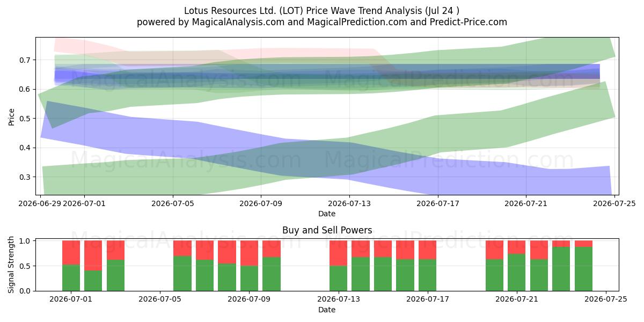This screenshot has height=322, width=644.
Task: Click the 2026-07-17 tick in Buy and Sell chart
Action: (x=428, y=299)
